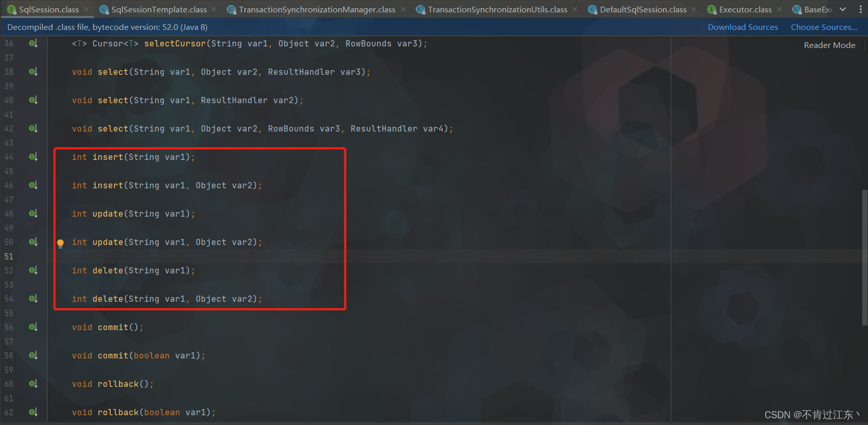The width and height of the screenshot is (868, 425).
Task: Click the editor vertical scrollbar thumb
Action: click(864, 258)
